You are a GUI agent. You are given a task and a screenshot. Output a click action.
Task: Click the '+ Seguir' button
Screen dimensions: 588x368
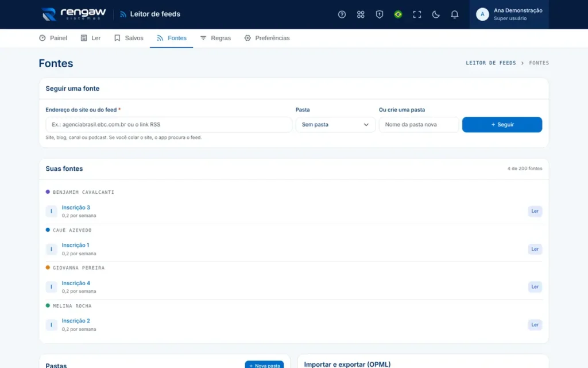click(x=502, y=125)
